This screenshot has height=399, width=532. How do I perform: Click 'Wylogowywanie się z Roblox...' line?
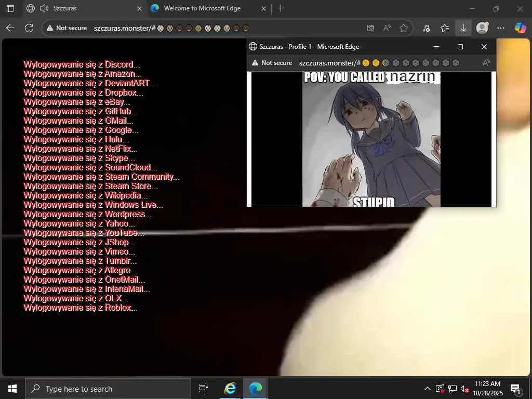81,308
